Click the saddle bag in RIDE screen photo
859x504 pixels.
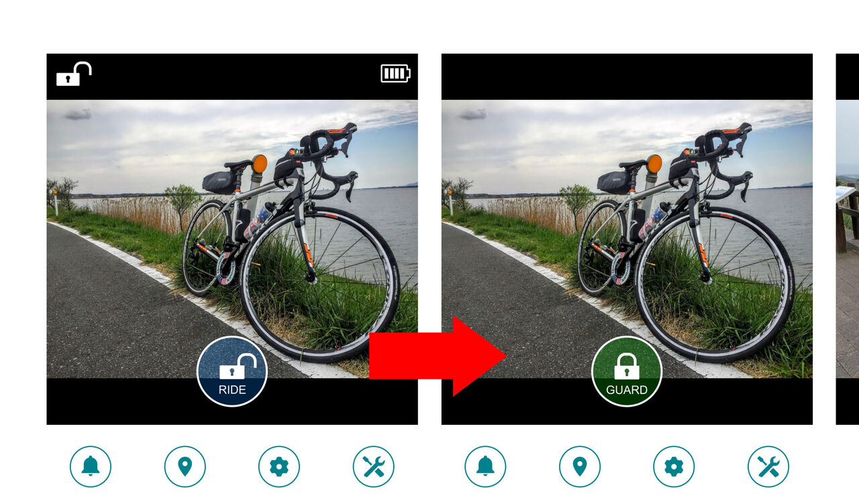click(219, 182)
